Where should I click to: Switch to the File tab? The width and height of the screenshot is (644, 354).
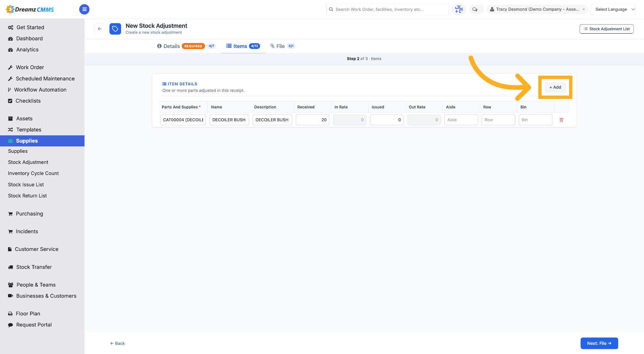tap(282, 46)
